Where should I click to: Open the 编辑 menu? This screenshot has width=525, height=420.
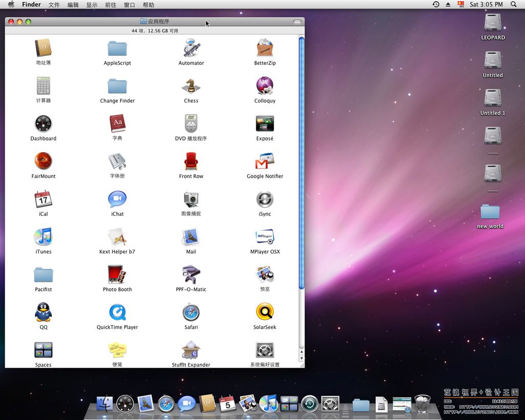[73, 5]
